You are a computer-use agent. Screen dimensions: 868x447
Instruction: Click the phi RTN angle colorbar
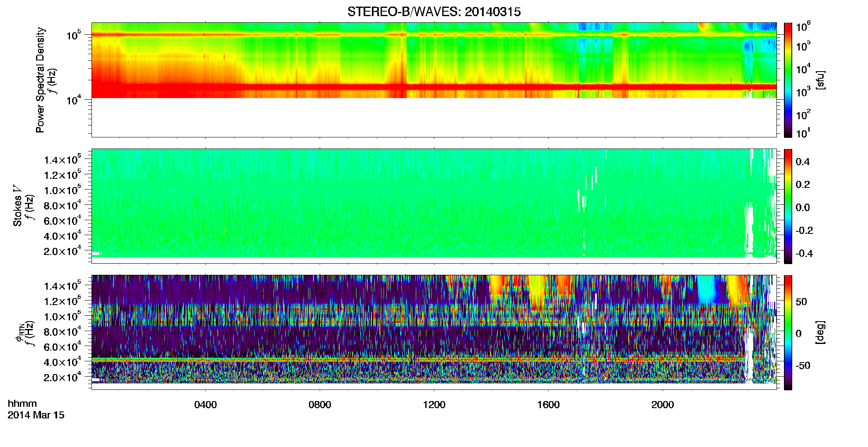tap(788, 332)
